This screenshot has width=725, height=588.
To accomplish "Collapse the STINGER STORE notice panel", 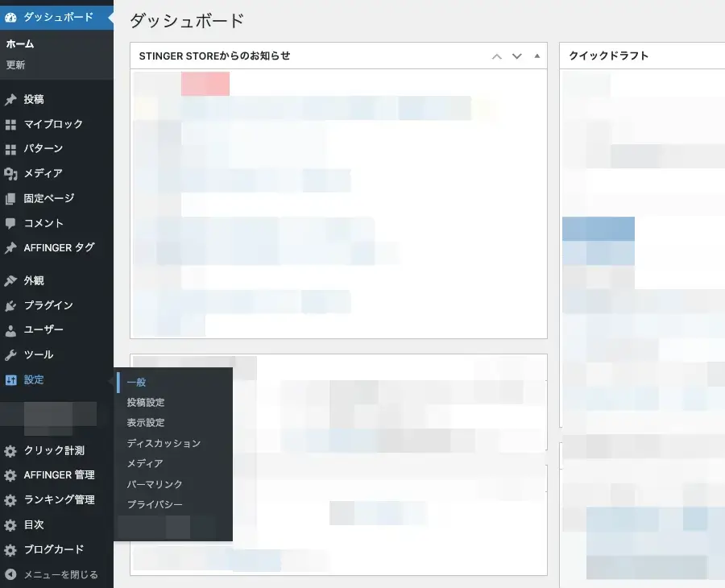I will (536, 56).
